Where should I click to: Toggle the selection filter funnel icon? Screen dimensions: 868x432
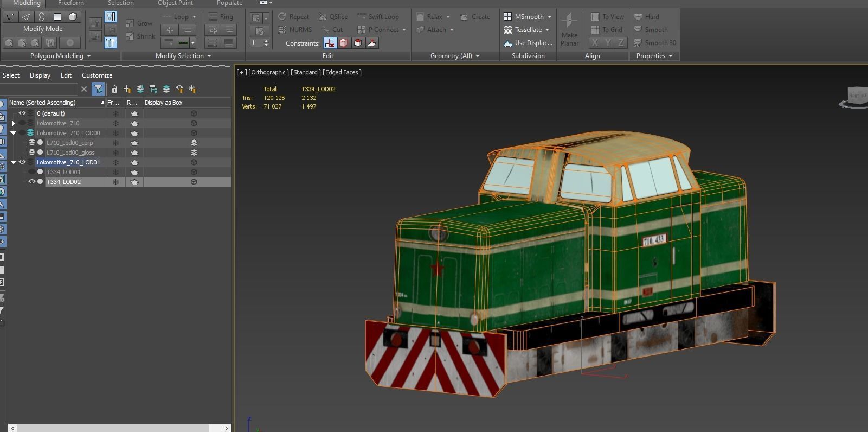[98, 89]
